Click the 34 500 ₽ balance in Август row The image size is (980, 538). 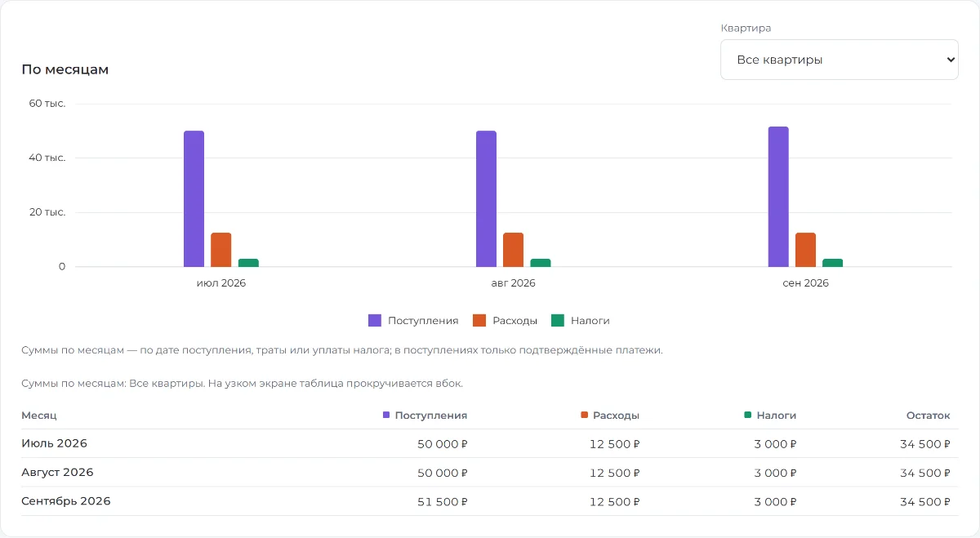point(925,473)
